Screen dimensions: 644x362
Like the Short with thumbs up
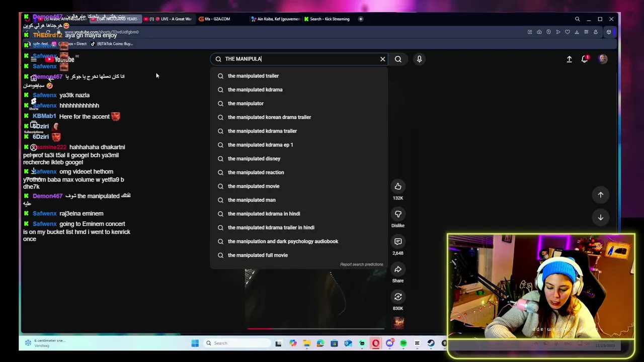(398, 187)
